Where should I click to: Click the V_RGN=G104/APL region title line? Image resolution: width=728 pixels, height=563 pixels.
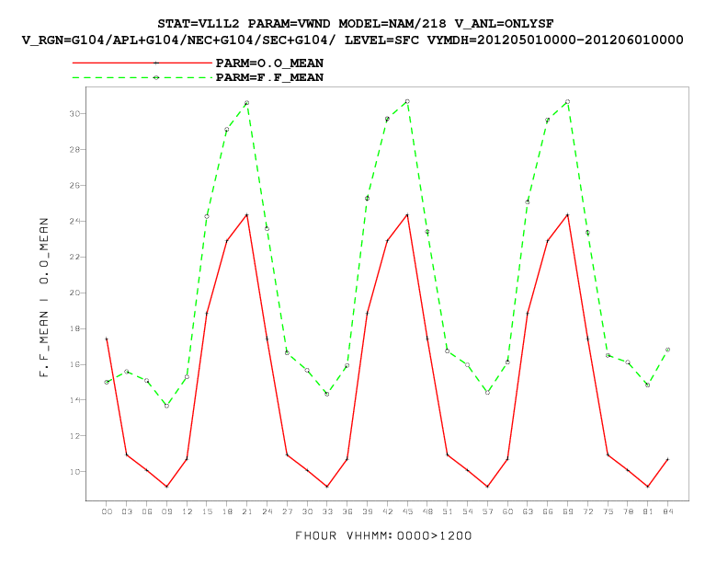(x=352, y=40)
